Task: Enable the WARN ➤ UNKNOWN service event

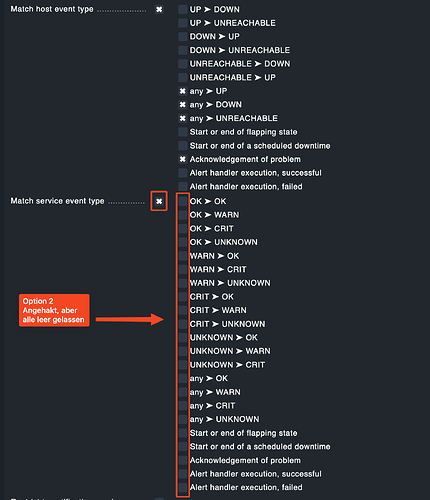Action: (183, 283)
